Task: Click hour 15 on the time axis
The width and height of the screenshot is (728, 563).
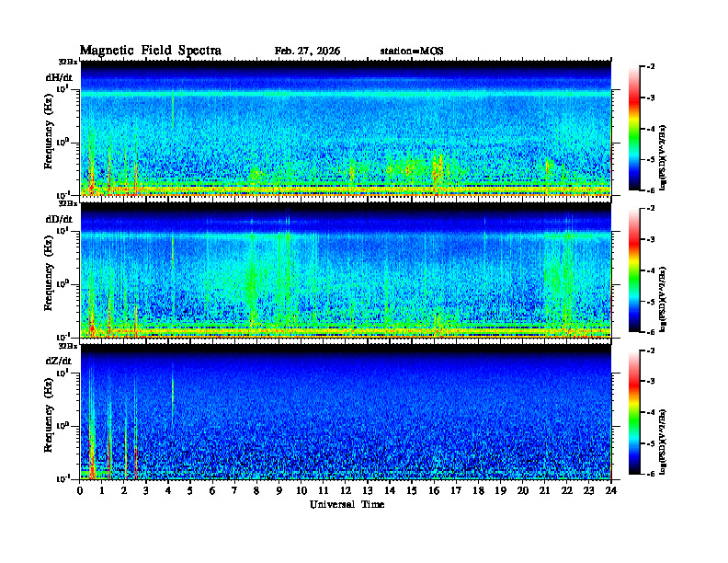Action: point(412,491)
